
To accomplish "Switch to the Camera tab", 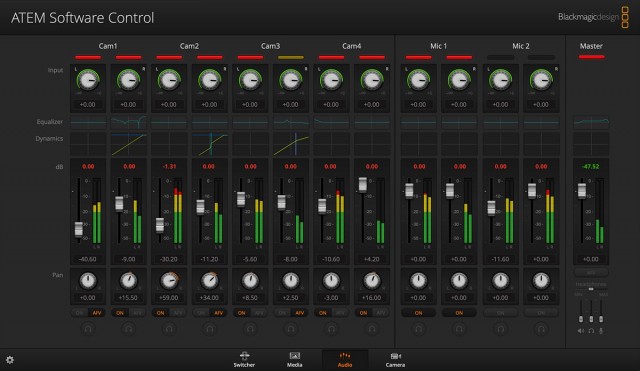I will [395, 360].
